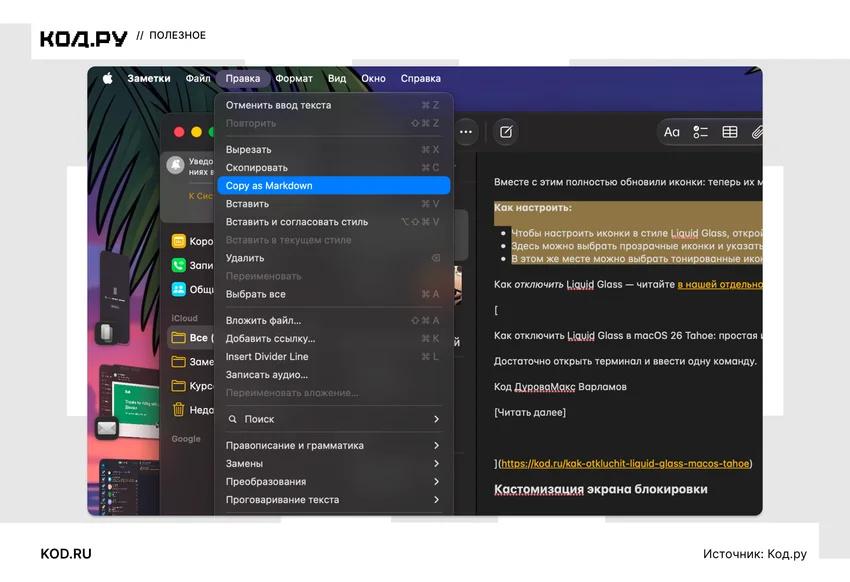Choose Записать аудио…

[x=333, y=374]
